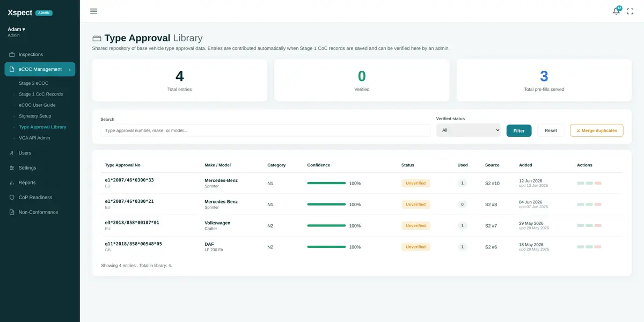Collapse the eCOC Management section chevron
The image size is (644, 322).
point(69,69)
